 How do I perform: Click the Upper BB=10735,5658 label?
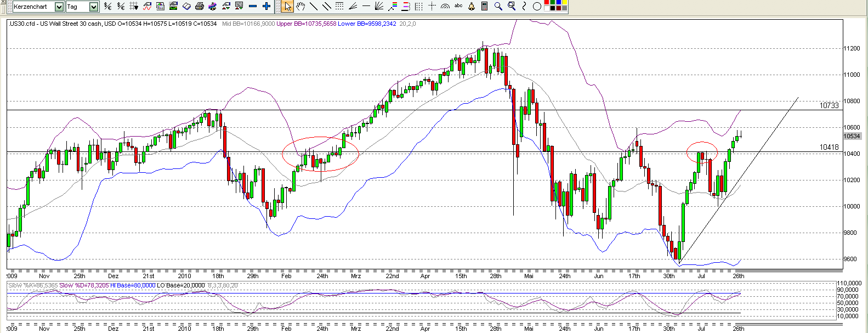click(x=307, y=24)
